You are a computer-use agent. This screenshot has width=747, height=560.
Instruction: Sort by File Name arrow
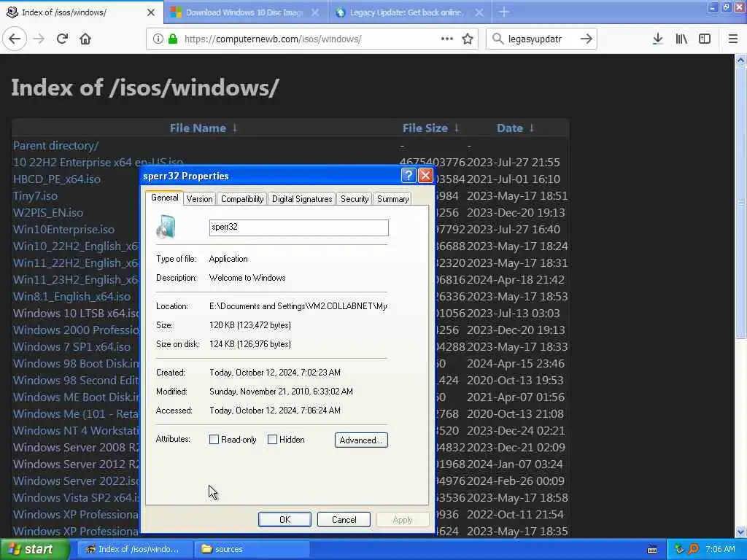235,128
